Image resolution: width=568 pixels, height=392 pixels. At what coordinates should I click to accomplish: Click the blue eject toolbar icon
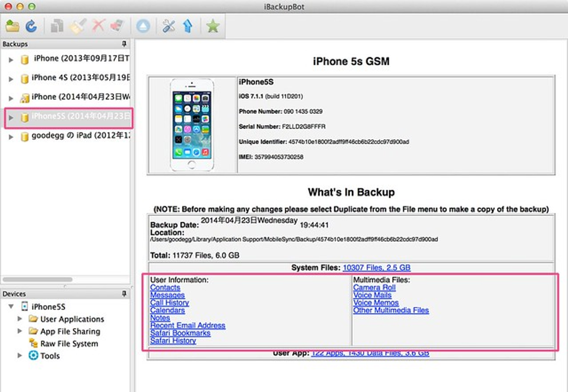(143, 26)
